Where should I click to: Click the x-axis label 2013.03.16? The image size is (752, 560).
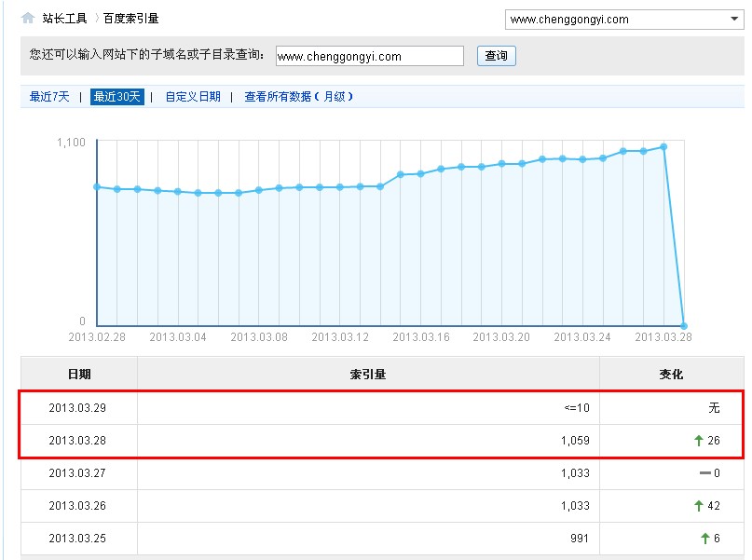tap(421, 337)
